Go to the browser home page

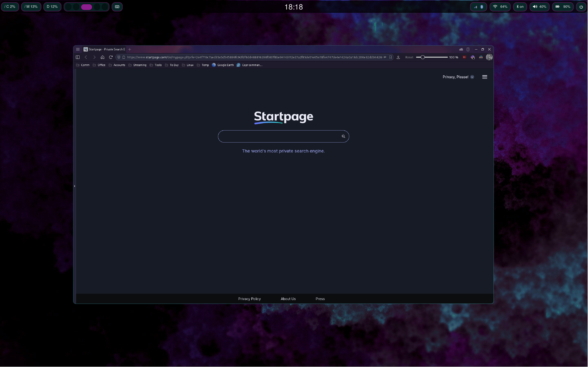pyautogui.click(x=102, y=57)
